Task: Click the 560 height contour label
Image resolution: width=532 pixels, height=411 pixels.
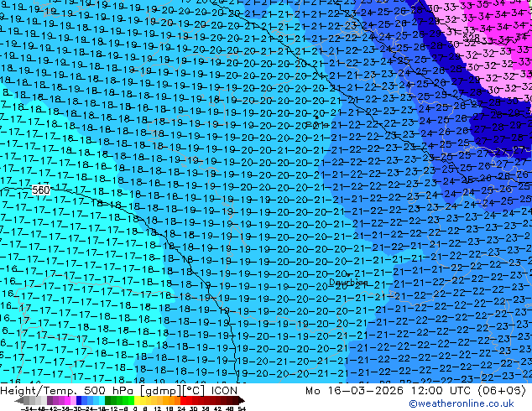Action: 40,190
